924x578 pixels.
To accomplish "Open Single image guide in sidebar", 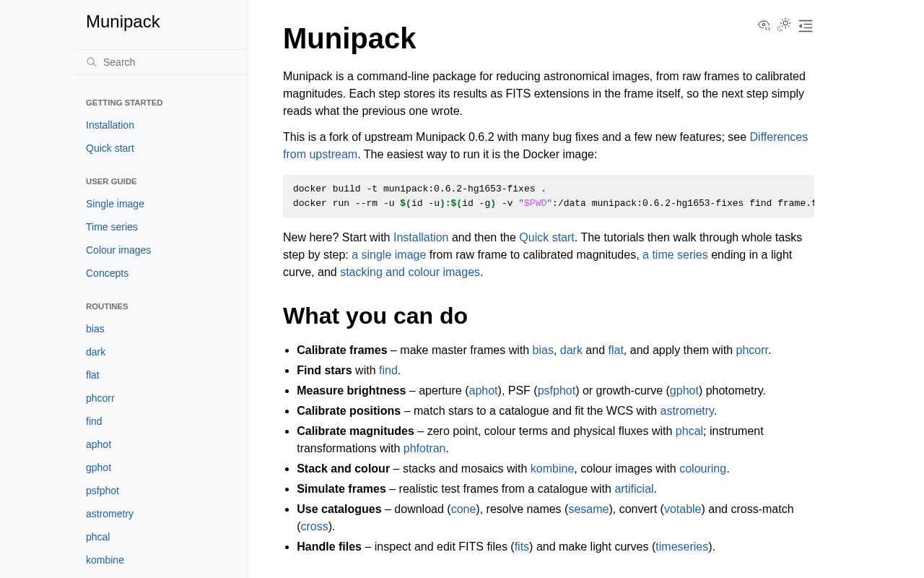I will click(115, 204).
